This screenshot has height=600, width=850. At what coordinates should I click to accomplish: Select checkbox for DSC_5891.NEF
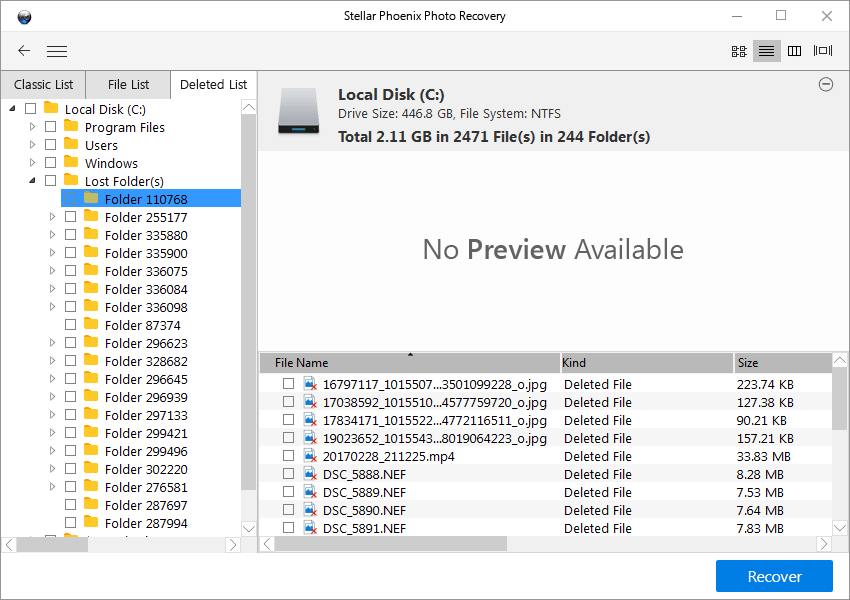(x=288, y=527)
